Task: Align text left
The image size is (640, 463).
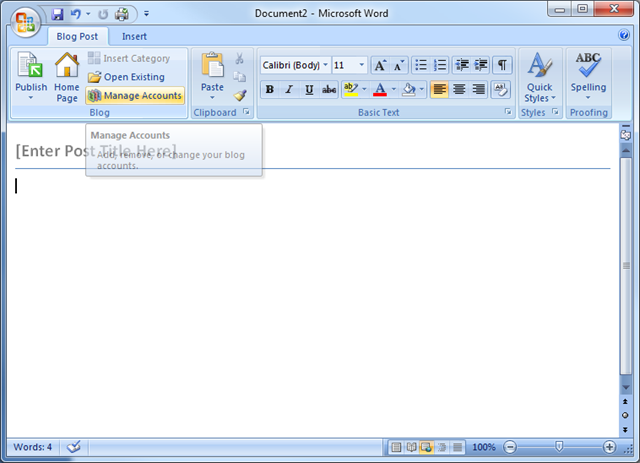Action: (440, 89)
